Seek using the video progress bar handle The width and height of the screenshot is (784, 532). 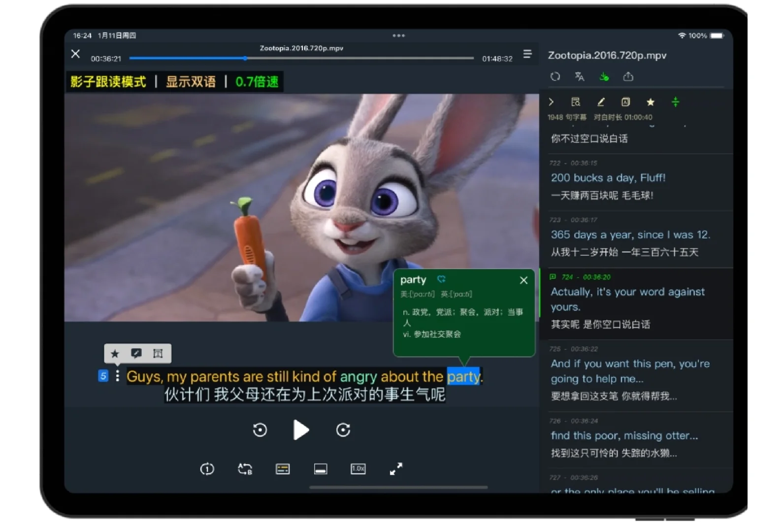(x=245, y=58)
